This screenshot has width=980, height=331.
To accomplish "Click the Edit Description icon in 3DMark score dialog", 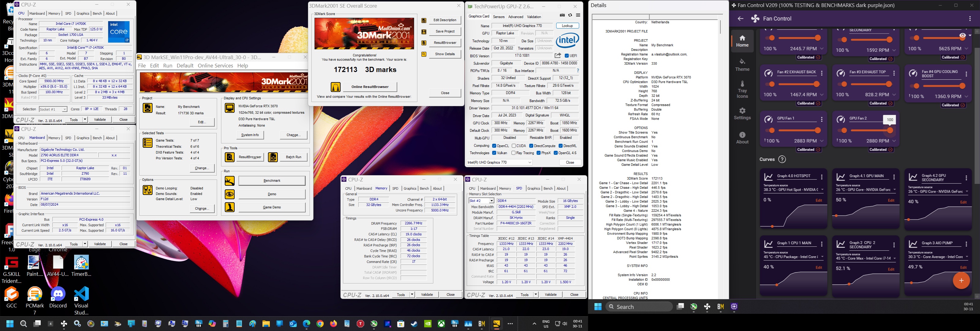I will 424,20.
